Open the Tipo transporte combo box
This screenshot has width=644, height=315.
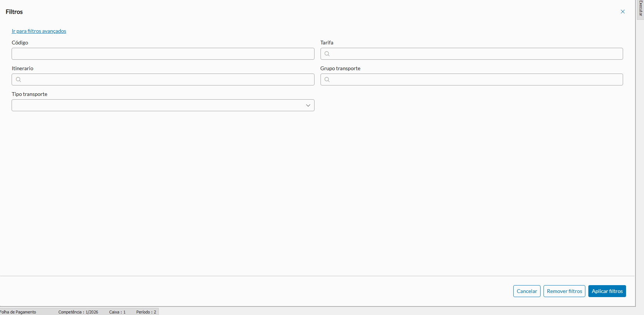pos(157,105)
